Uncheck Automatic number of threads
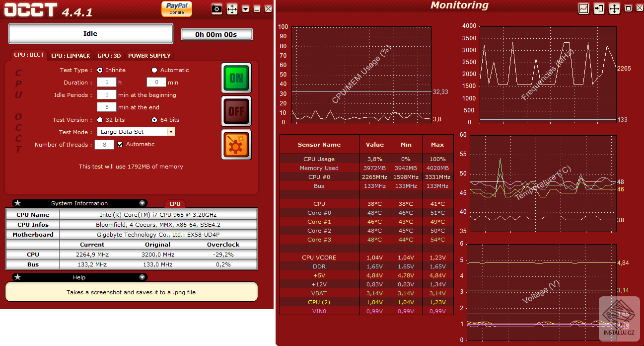Image resolution: width=644 pixels, height=346 pixels. click(x=120, y=145)
